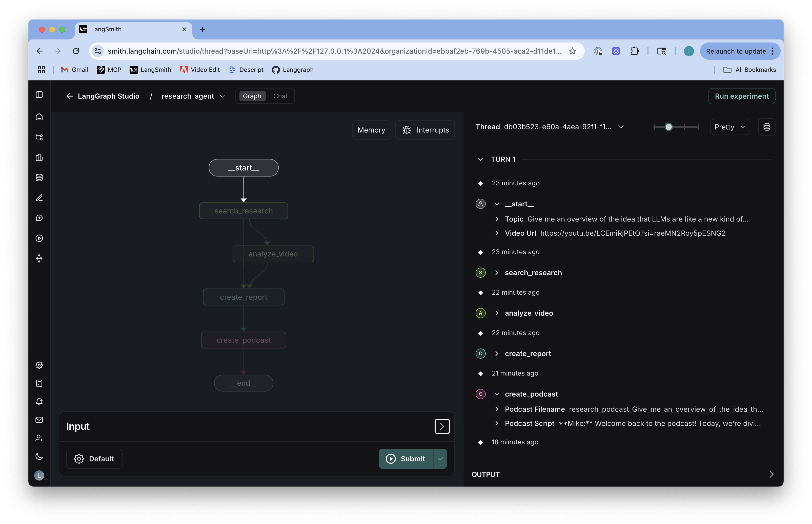812x524 pixels.
Task: Click the settings gear in sidebar
Action: 39,365
